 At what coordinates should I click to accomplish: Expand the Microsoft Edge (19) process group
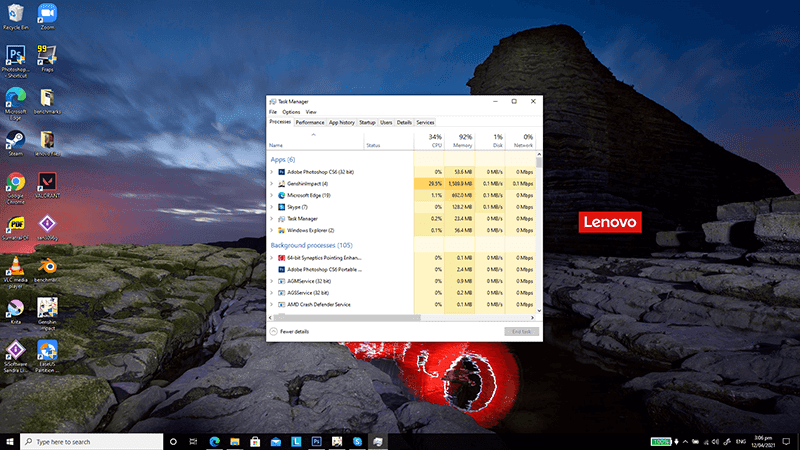coord(271,195)
